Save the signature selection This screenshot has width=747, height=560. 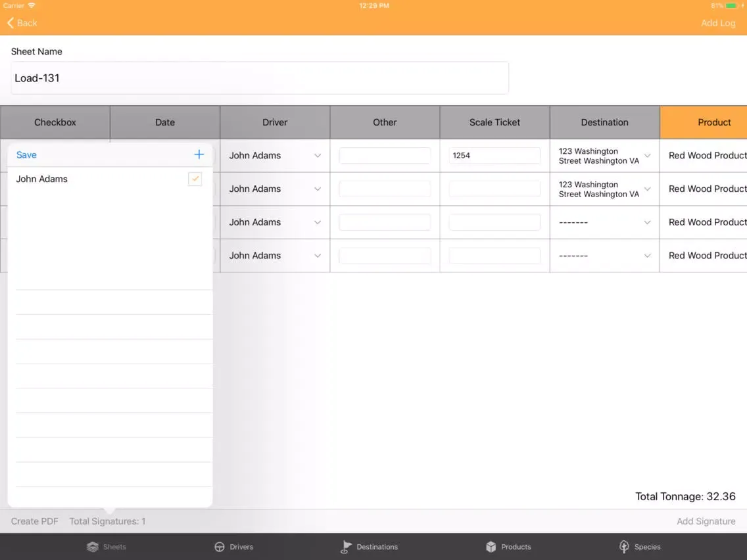[x=26, y=154]
